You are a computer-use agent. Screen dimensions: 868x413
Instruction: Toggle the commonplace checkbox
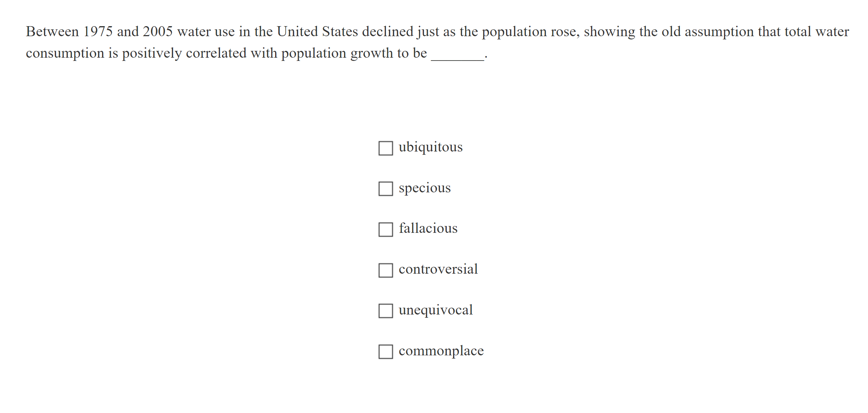pos(385,352)
